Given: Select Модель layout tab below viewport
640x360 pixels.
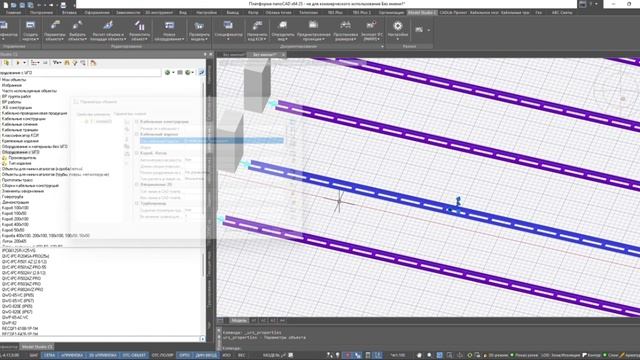Looking at the screenshot, I should click(x=239, y=321).
